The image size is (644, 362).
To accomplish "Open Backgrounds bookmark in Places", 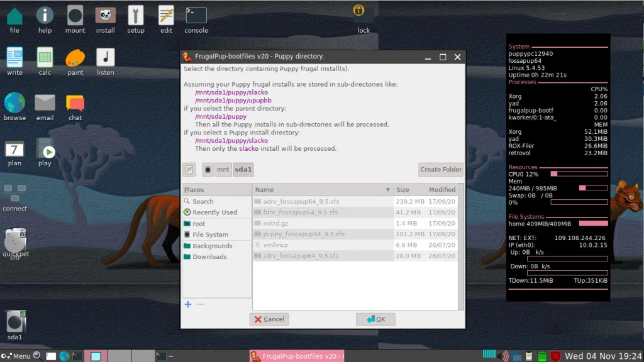I will coord(216,246).
